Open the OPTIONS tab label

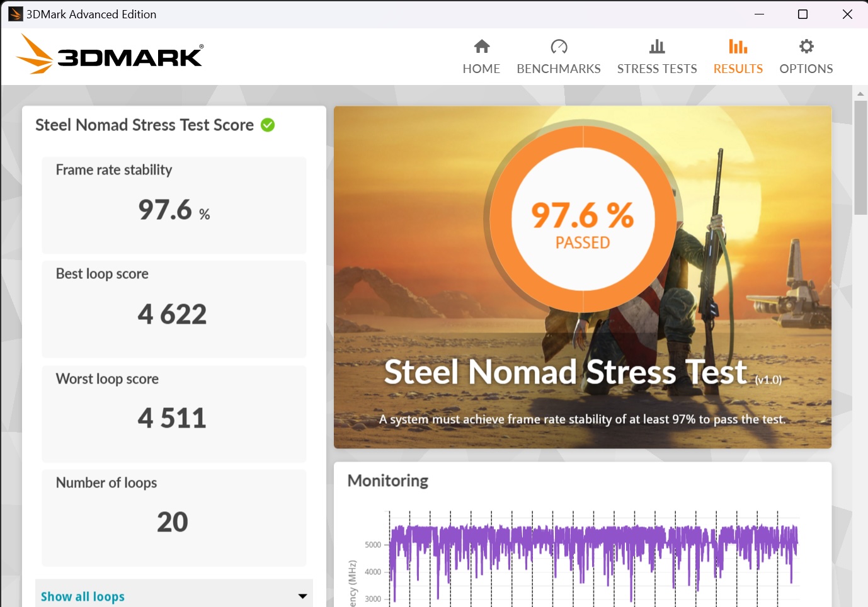(806, 69)
